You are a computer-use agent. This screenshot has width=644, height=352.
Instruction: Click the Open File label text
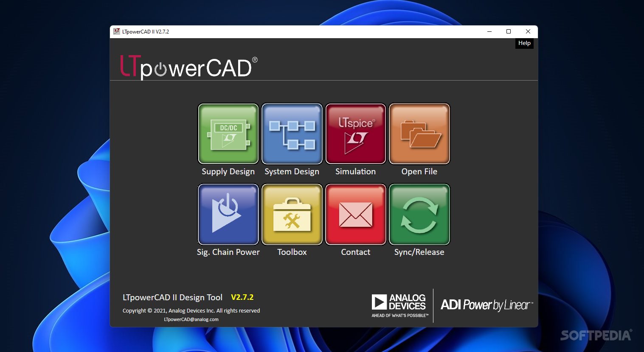[419, 172]
